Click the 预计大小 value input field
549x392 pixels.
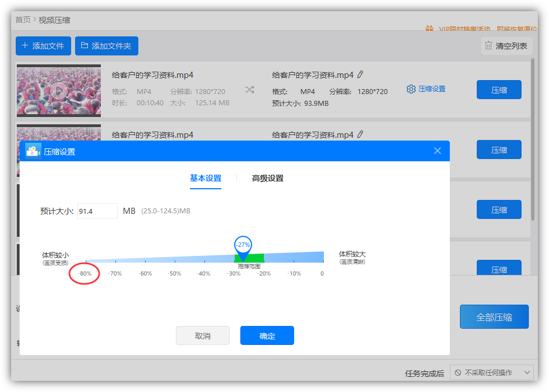point(96,211)
